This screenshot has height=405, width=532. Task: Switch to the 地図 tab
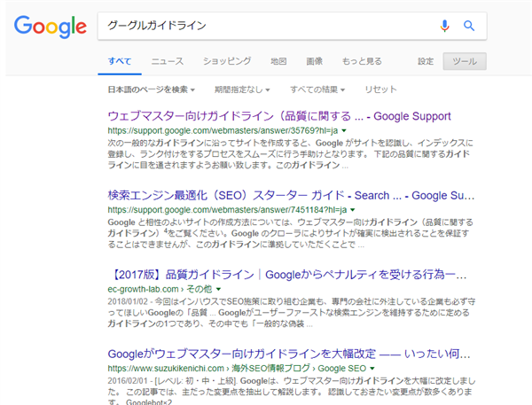click(278, 61)
